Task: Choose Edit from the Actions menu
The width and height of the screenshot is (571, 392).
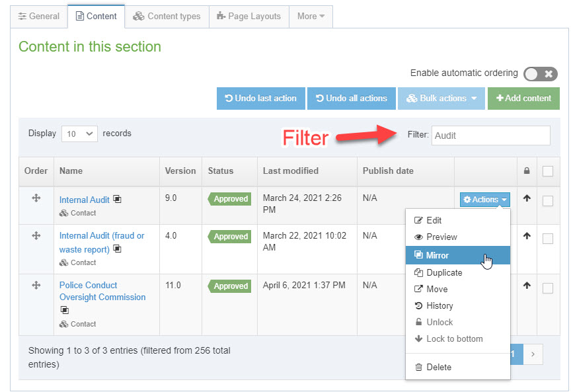Action: point(458,220)
